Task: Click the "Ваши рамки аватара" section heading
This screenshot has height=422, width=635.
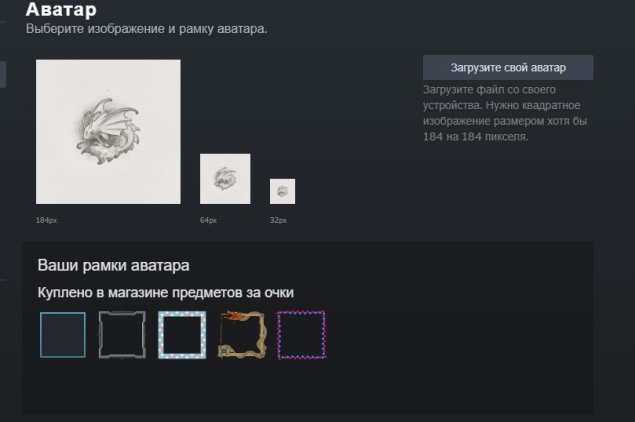Action: (x=113, y=266)
